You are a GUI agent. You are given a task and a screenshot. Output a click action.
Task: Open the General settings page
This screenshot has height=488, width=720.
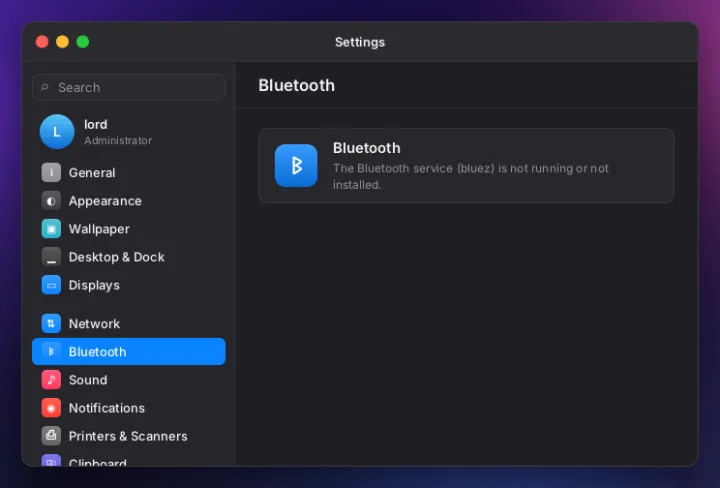129,173
